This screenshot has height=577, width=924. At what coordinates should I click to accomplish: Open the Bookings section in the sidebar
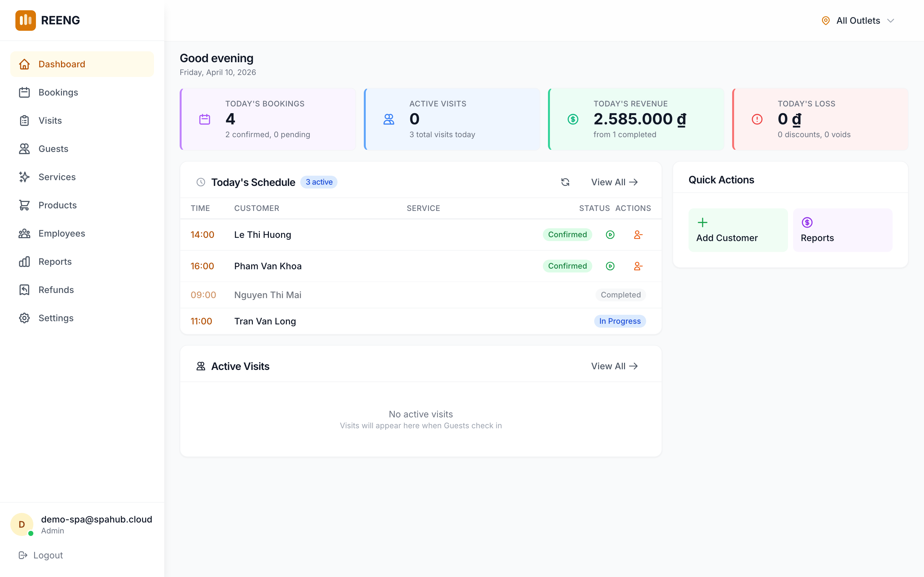58,92
